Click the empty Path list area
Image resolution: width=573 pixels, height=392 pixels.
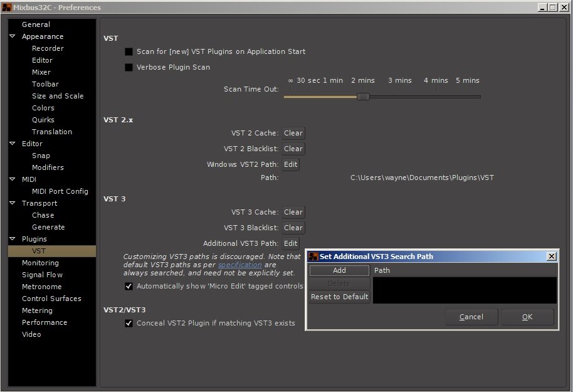(465, 290)
